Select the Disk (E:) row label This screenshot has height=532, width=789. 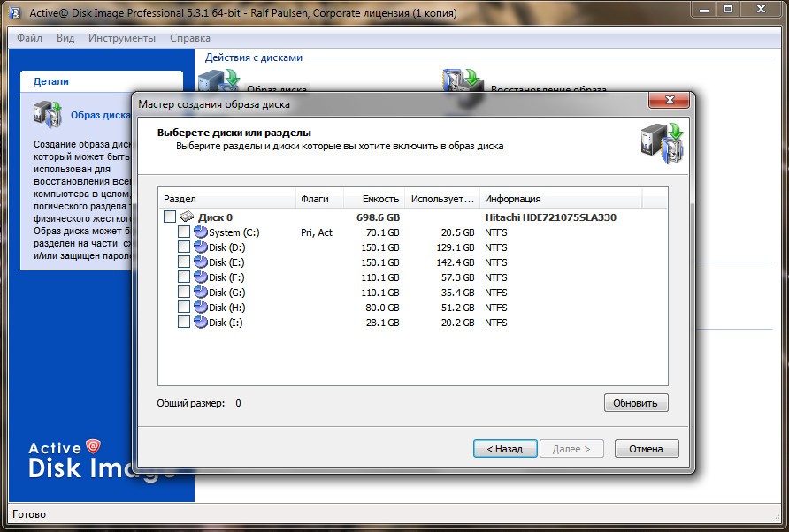click(226, 262)
